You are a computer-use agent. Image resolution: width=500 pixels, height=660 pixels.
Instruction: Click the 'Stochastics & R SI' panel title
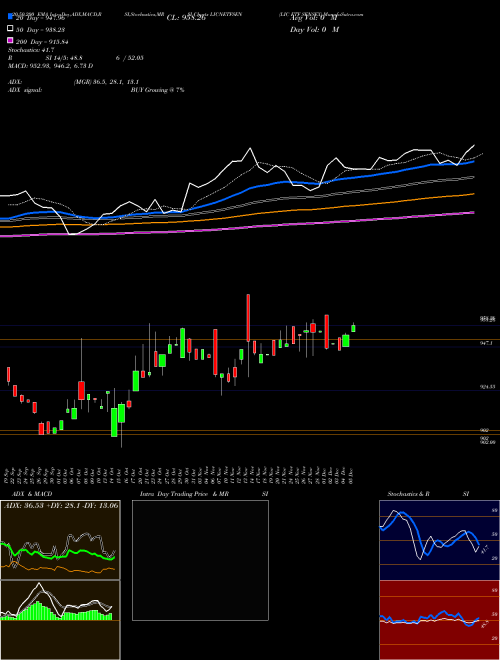pyautogui.click(x=428, y=494)
